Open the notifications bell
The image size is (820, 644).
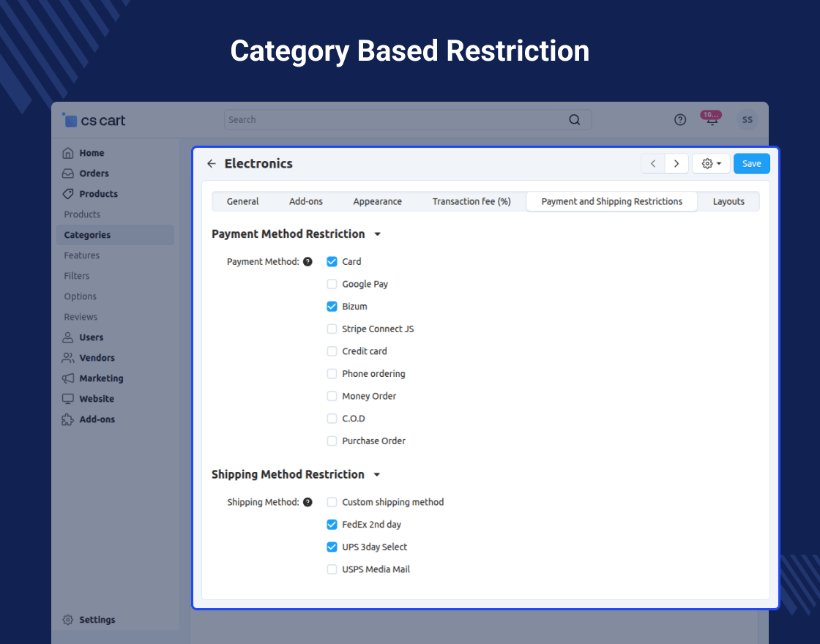(x=712, y=121)
